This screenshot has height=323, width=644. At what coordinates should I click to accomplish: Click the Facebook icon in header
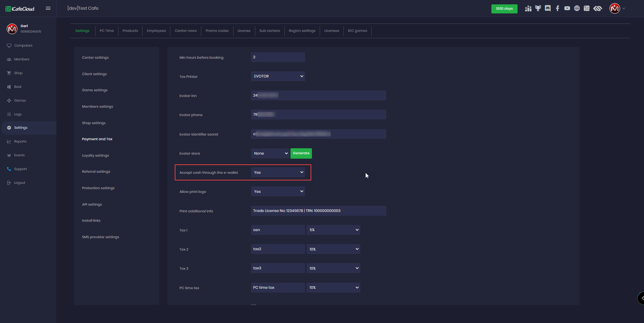click(x=557, y=8)
